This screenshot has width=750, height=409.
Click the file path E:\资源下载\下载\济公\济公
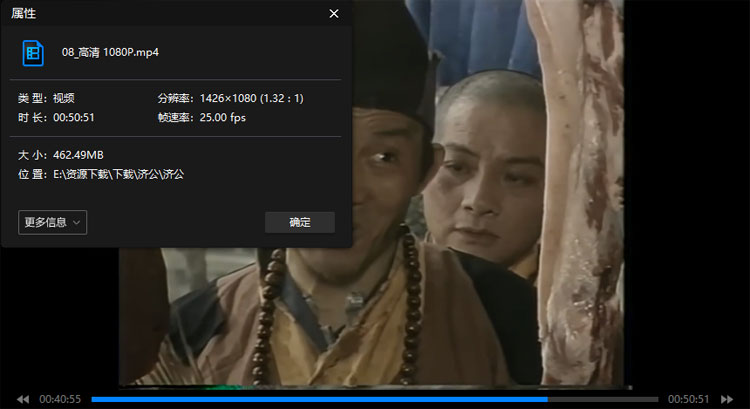tap(120, 173)
